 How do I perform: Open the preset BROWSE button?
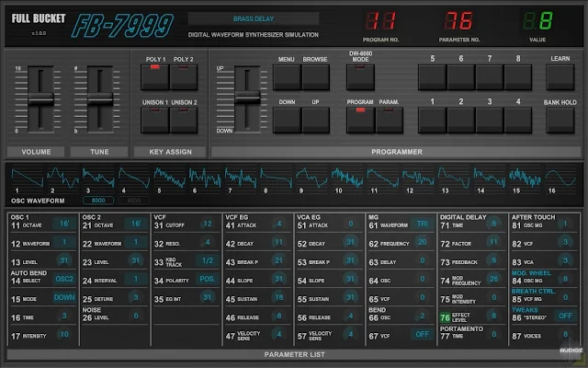316,77
